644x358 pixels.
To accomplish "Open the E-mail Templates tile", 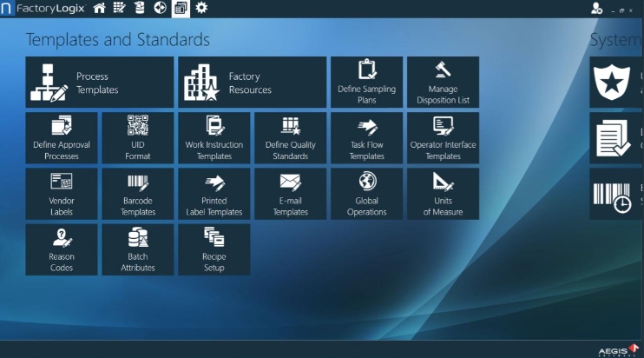I will click(x=291, y=194).
